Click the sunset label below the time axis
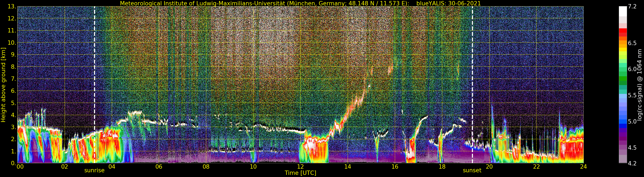 click(x=472, y=171)
